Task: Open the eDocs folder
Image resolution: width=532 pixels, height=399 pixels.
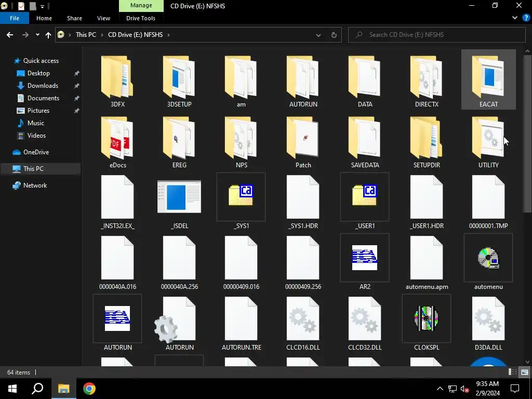Action: coord(117,142)
